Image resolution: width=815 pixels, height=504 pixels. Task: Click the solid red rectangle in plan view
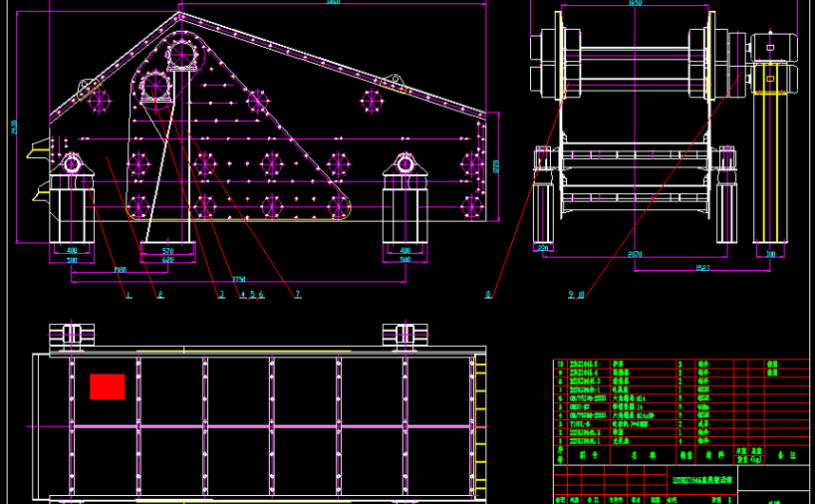(107, 386)
